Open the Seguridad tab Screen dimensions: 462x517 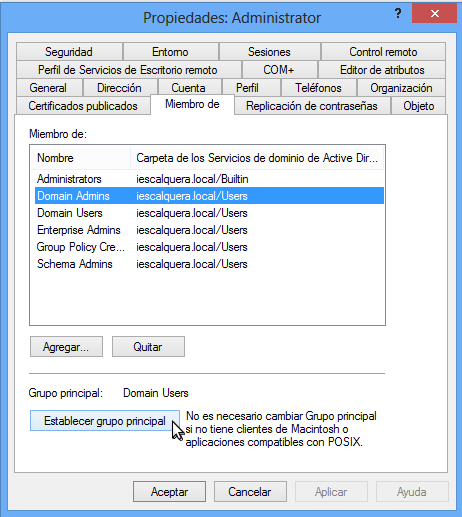(69, 52)
